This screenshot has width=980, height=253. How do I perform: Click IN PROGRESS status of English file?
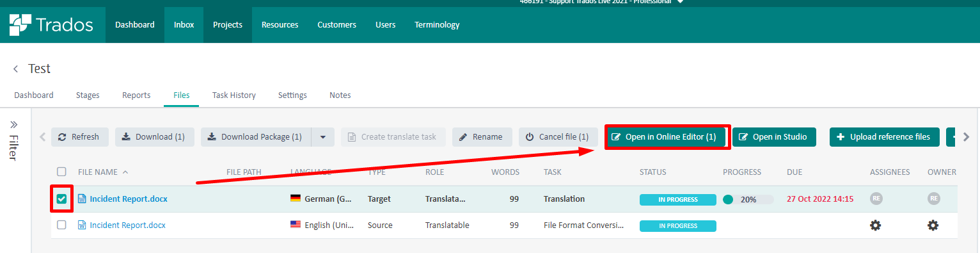[x=678, y=225]
